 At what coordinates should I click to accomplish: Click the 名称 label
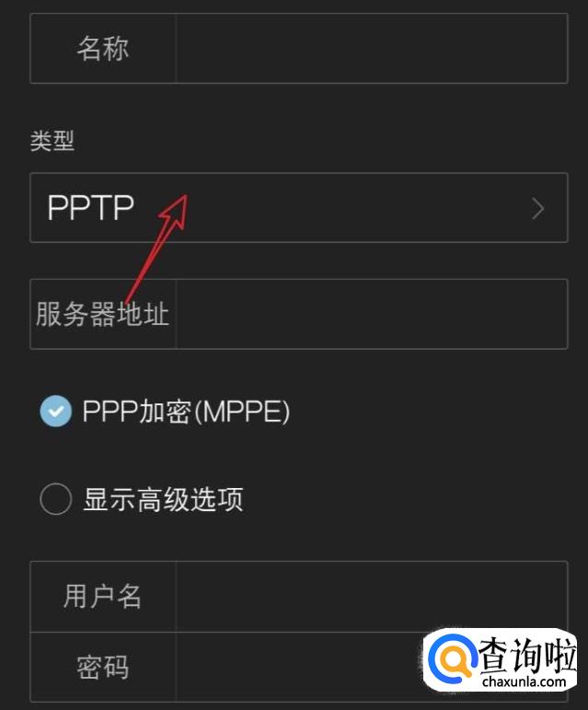click(103, 49)
